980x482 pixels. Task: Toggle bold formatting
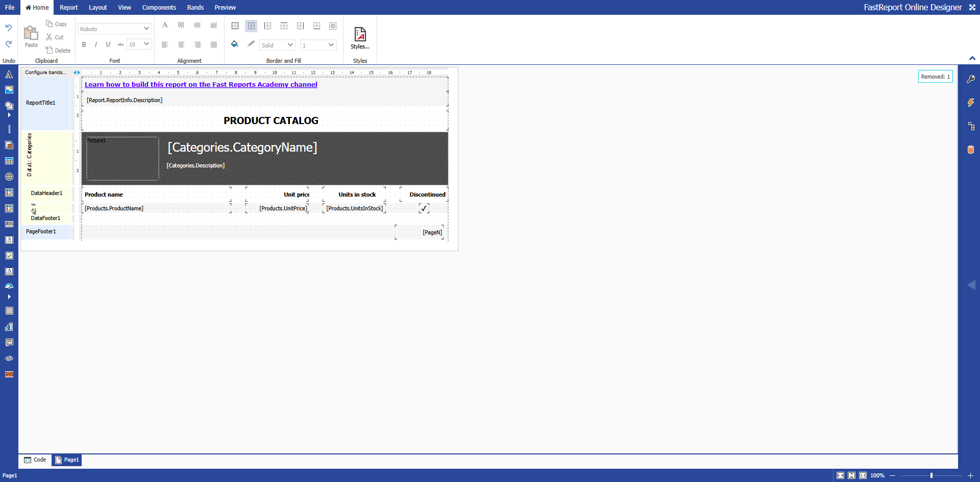(x=84, y=44)
